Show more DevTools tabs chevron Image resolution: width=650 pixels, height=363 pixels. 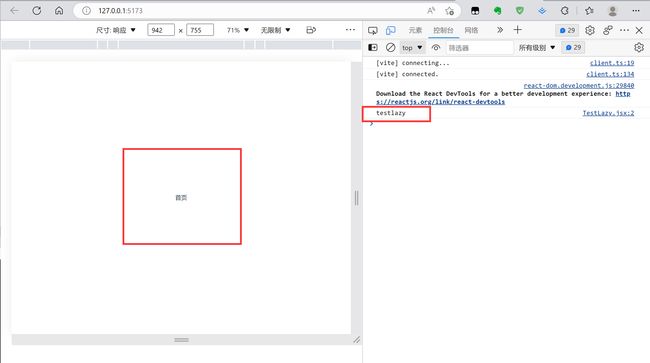coord(500,30)
